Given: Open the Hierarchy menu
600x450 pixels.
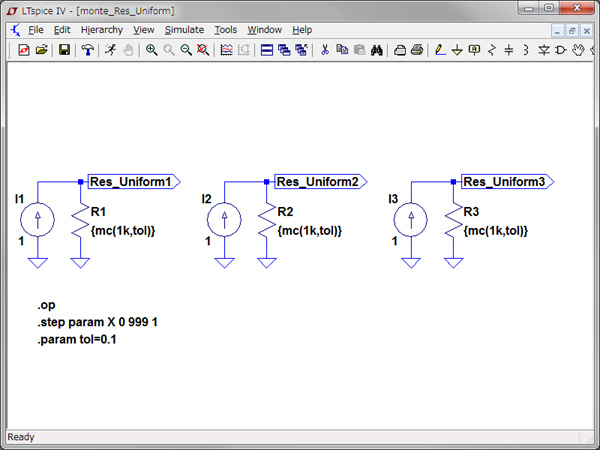Looking at the screenshot, I should (x=101, y=30).
